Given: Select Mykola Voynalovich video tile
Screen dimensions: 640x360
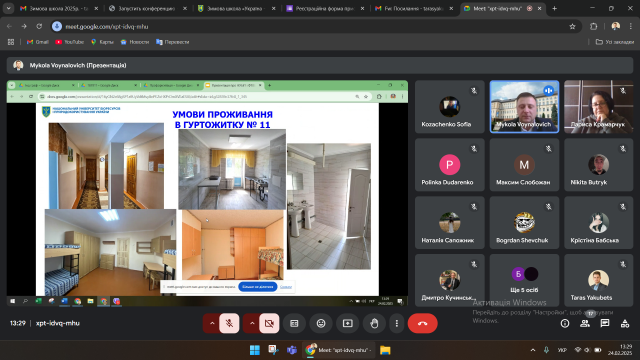Looking at the screenshot, I should 524,107.
